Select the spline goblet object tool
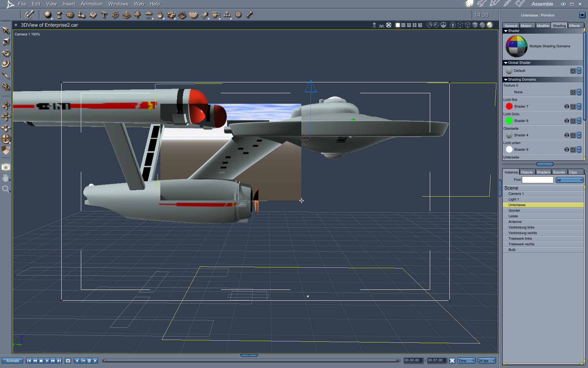The image size is (588, 368). (x=59, y=15)
